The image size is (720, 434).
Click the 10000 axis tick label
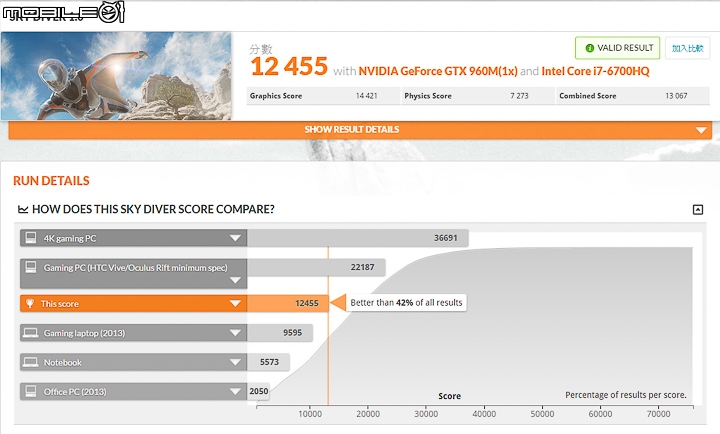click(x=310, y=414)
